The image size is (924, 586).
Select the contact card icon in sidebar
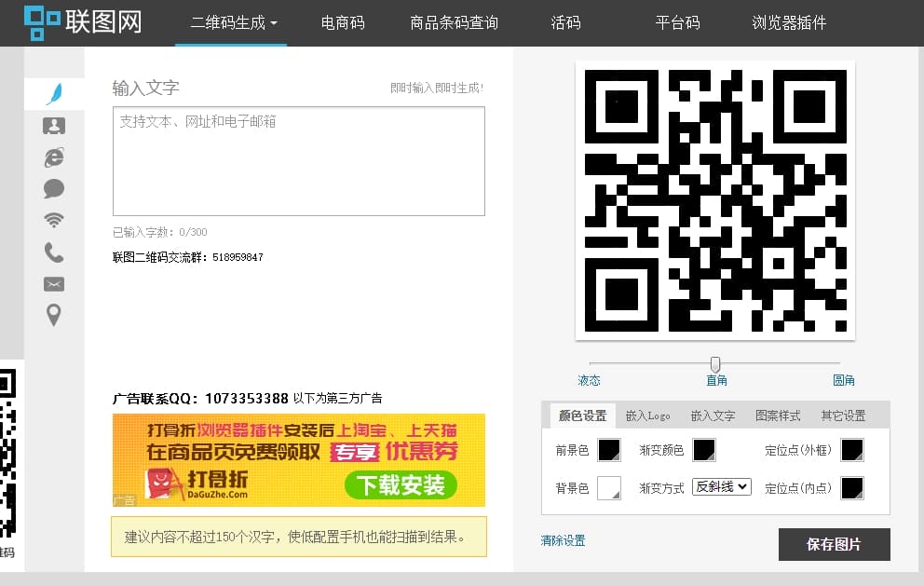[54, 126]
